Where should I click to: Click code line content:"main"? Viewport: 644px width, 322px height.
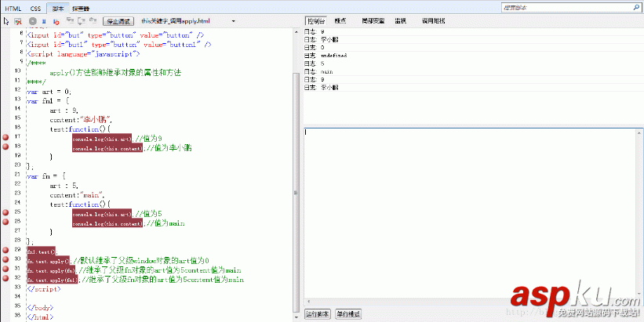tap(77, 195)
